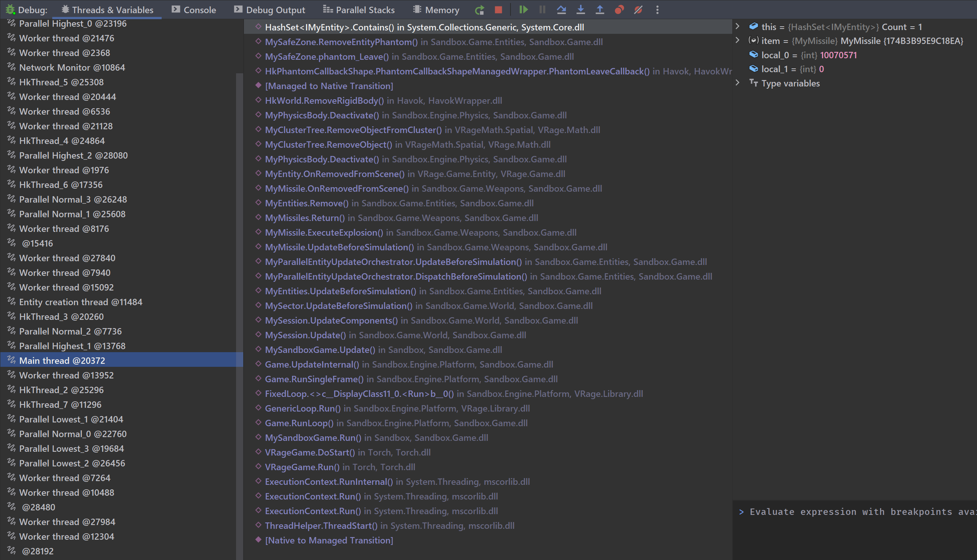The height and width of the screenshot is (560, 977).
Task: Click the Step Out icon
Action: coord(600,10)
